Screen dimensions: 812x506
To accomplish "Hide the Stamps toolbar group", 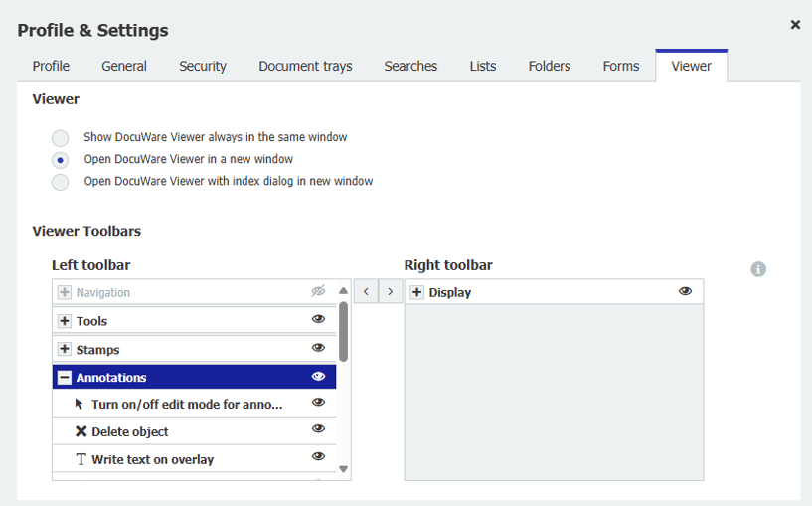I will 318,349.
